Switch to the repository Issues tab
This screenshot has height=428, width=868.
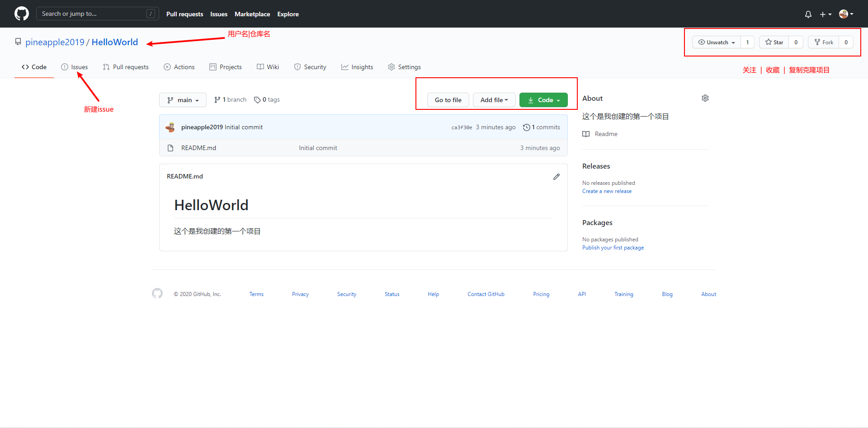(75, 67)
